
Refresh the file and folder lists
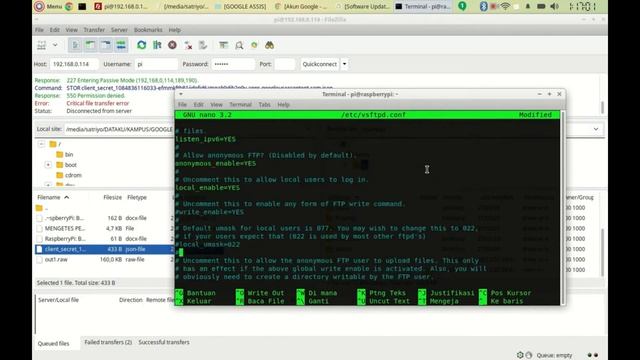pos(142,45)
